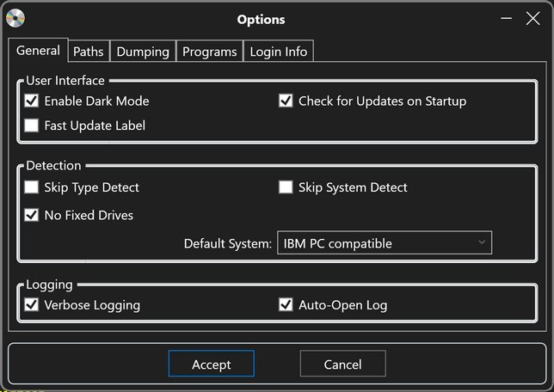The image size is (554, 392).
Task: Switch to the Dumping tab
Action: [143, 52]
